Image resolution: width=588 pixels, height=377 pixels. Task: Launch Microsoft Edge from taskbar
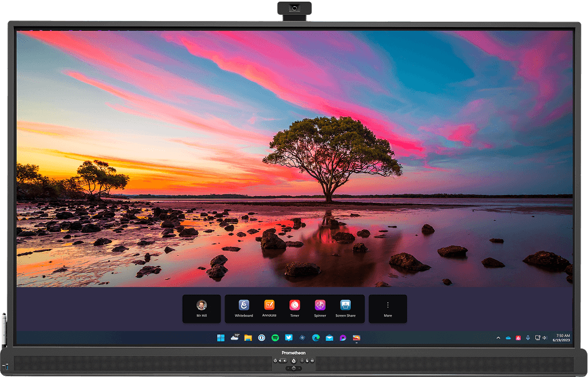(x=316, y=338)
